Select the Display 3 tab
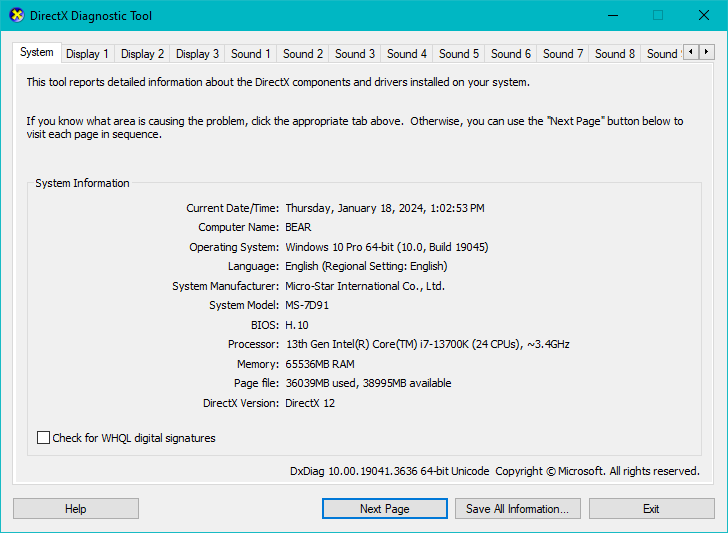This screenshot has width=728, height=533. pyautogui.click(x=198, y=54)
